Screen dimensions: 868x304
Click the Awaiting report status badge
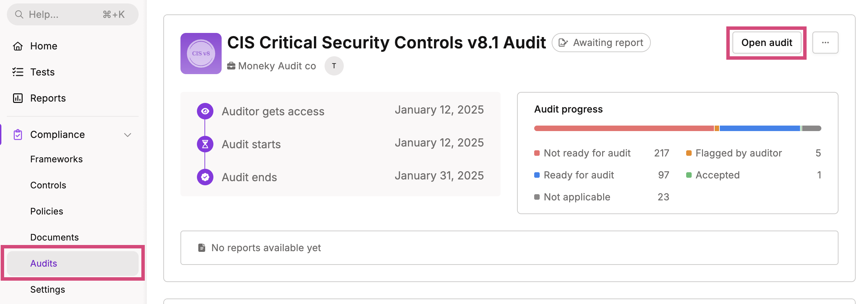pyautogui.click(x=601, y=43)
